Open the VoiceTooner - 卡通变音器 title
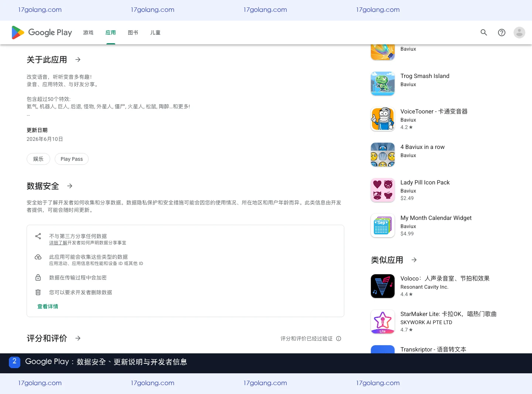Screen dimensions: 532x394 click(434, 111)
